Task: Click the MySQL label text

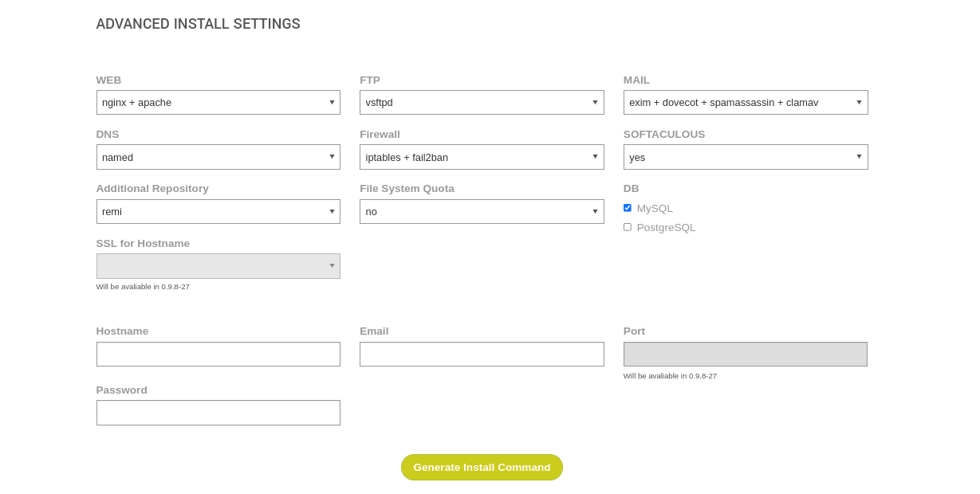Action: point(655,208)
